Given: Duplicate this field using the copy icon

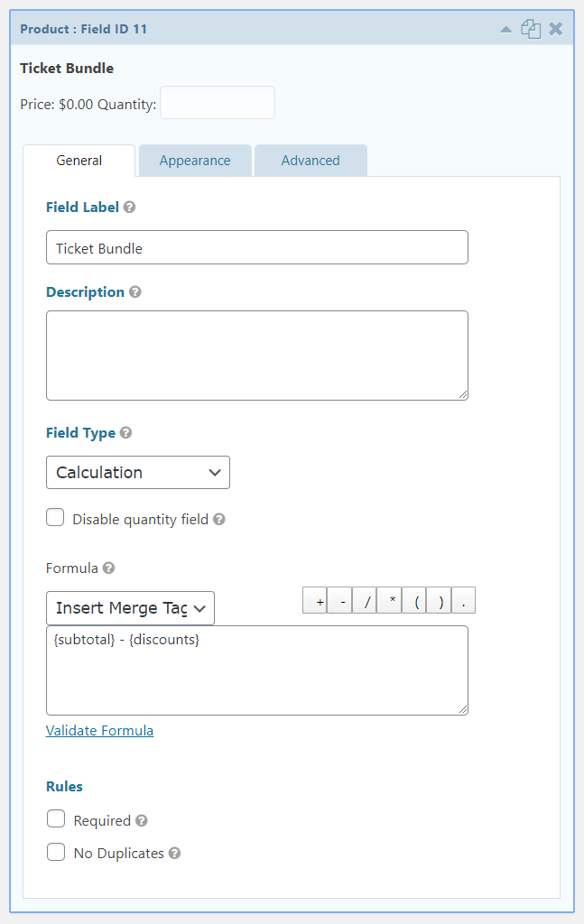Looking at the screenshot, I should (531, 29).
